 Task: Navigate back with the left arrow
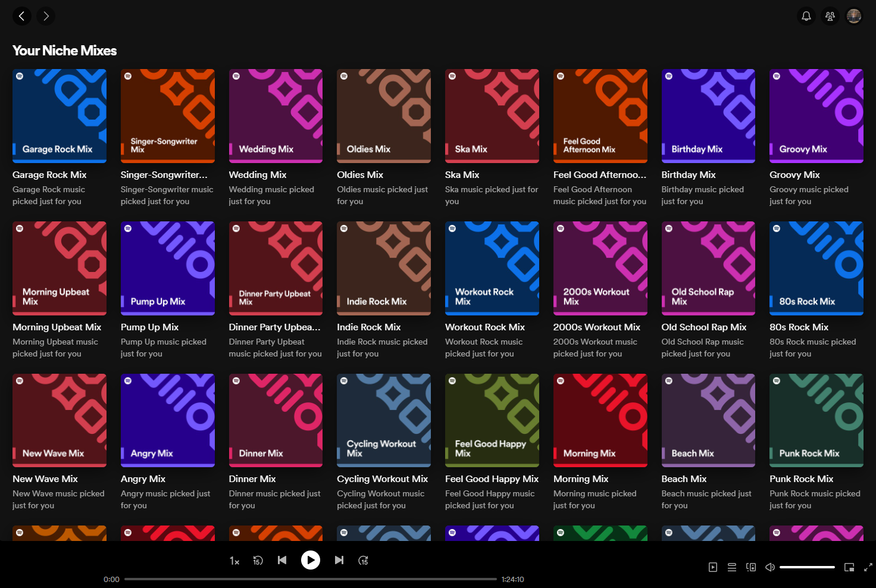(22, 16)
